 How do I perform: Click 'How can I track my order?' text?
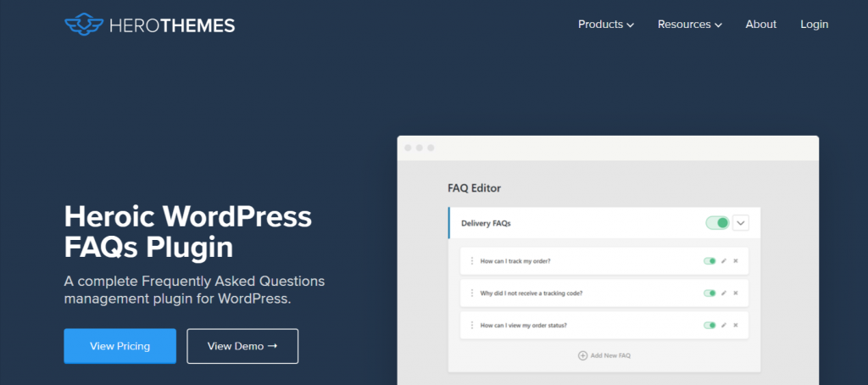(515, 261)
